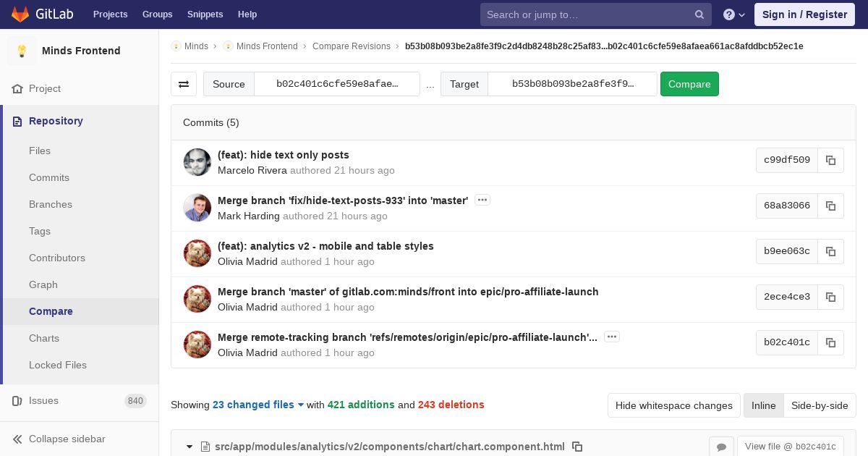Image resolution: width=868 pixels, height=456 pixels.
Task: Copy file path of chart.component.html
Action: [x=577, y=447]
